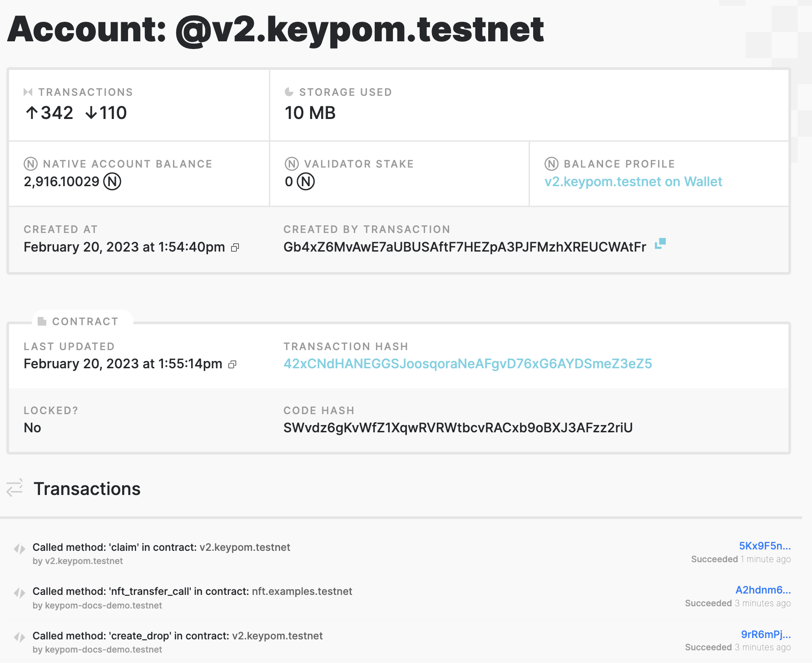Open contract transaction hash 42xCNd link
The width and height of the screenshot is (812, 663).
[467, 364]
